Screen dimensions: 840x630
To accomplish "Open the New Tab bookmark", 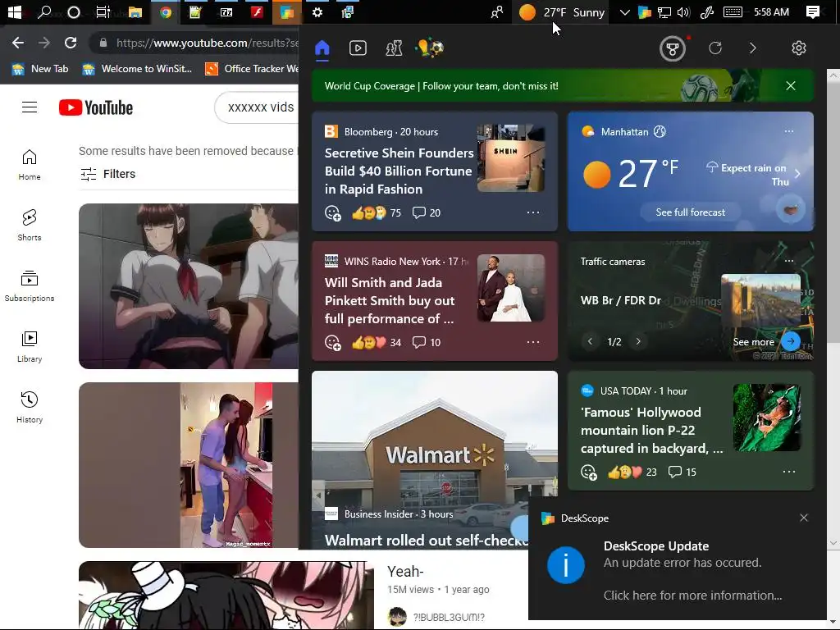I will coord(41,69).
